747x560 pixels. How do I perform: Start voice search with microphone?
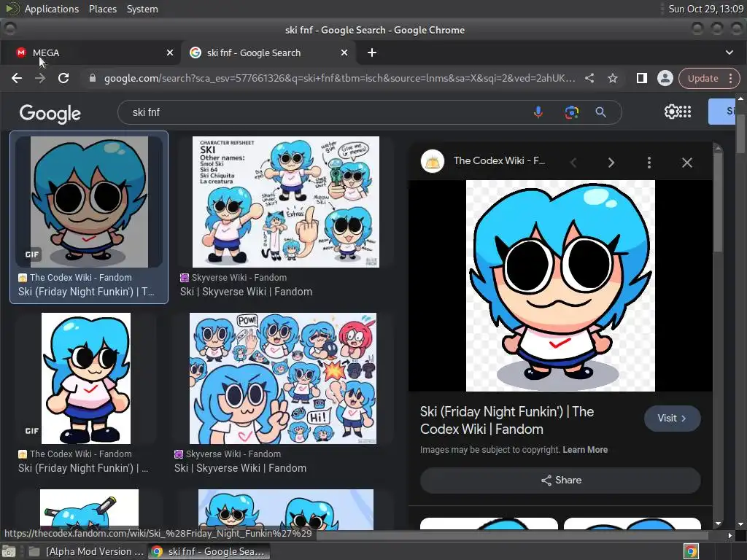tap(538, 112)
